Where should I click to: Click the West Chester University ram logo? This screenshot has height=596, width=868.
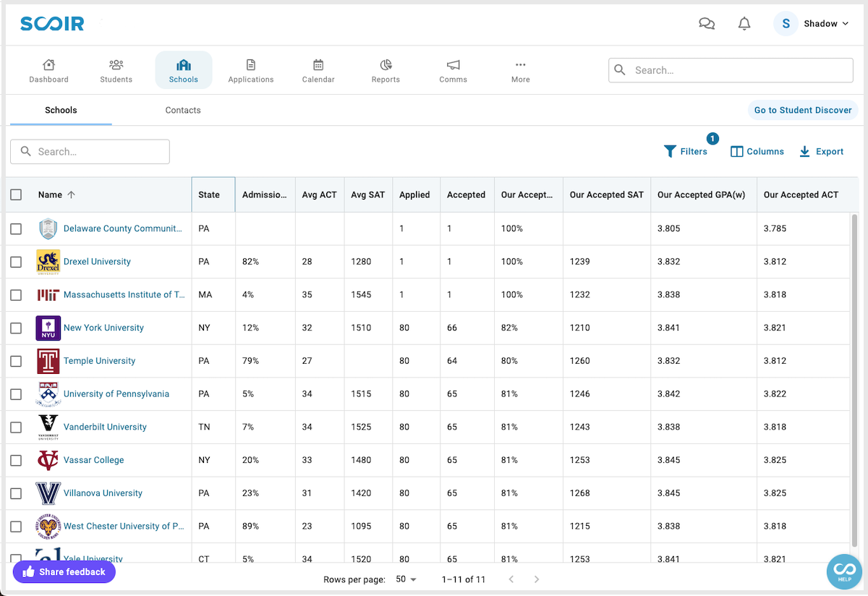point(48,527)
